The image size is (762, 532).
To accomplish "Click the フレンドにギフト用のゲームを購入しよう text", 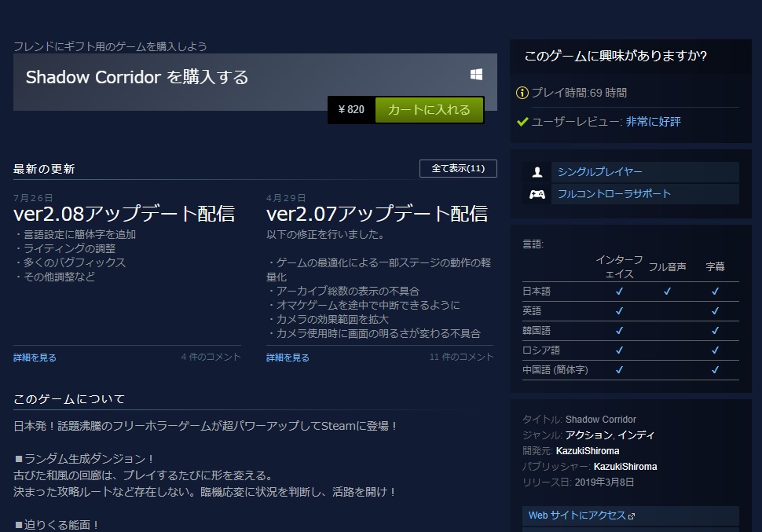I will coord(110,46).
